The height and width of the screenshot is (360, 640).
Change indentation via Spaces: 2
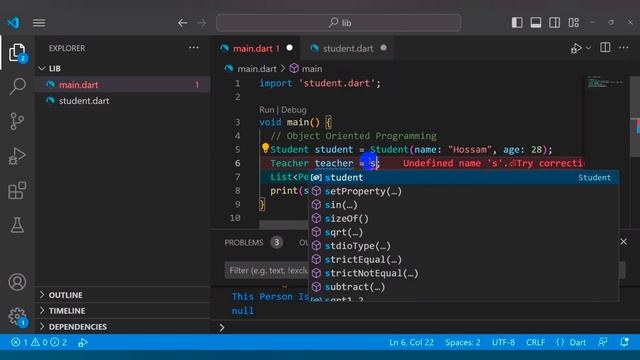[463, 342]
